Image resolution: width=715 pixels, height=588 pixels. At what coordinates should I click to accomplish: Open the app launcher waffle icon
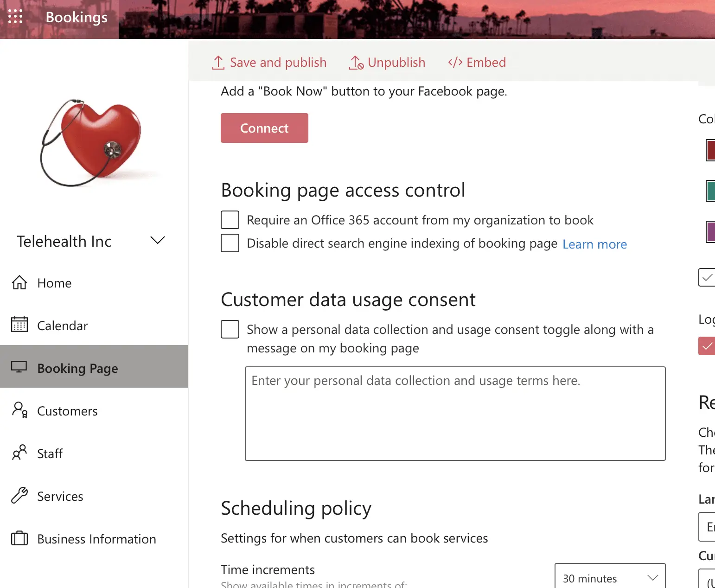(x=15, y=17)
